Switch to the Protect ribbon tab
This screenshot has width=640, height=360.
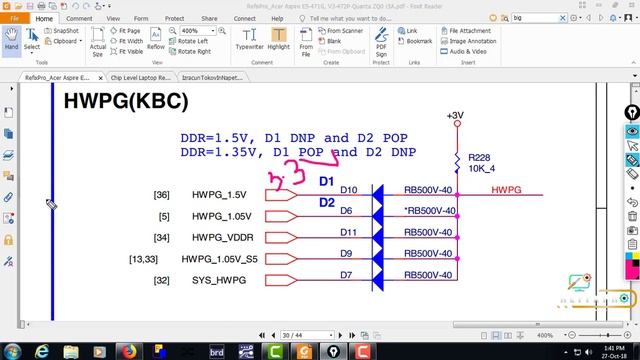click(174, 18)
